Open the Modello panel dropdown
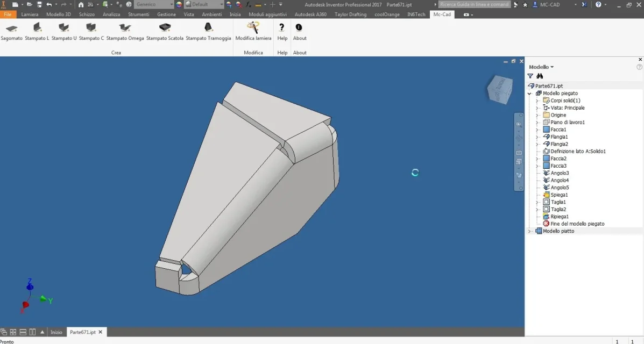 [x=541, y=67]
